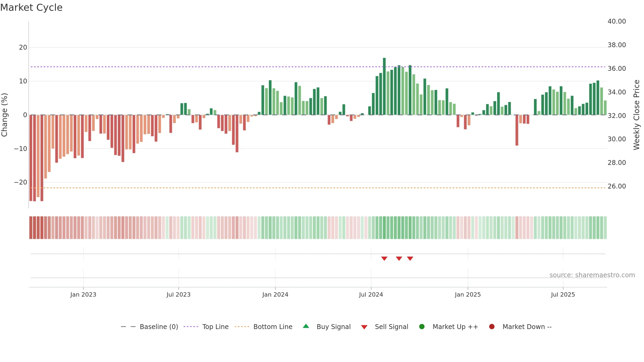This screenshot has width=644, height=362.
Task: Click the second sell signal marker
Action: [x=399, y=258]
